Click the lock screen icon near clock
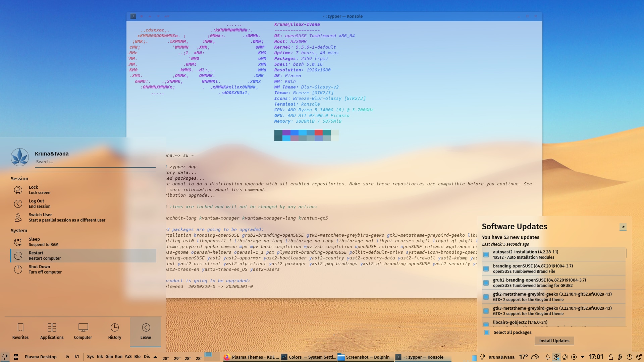The image size is (644, 362). click(x=611, y=357)
